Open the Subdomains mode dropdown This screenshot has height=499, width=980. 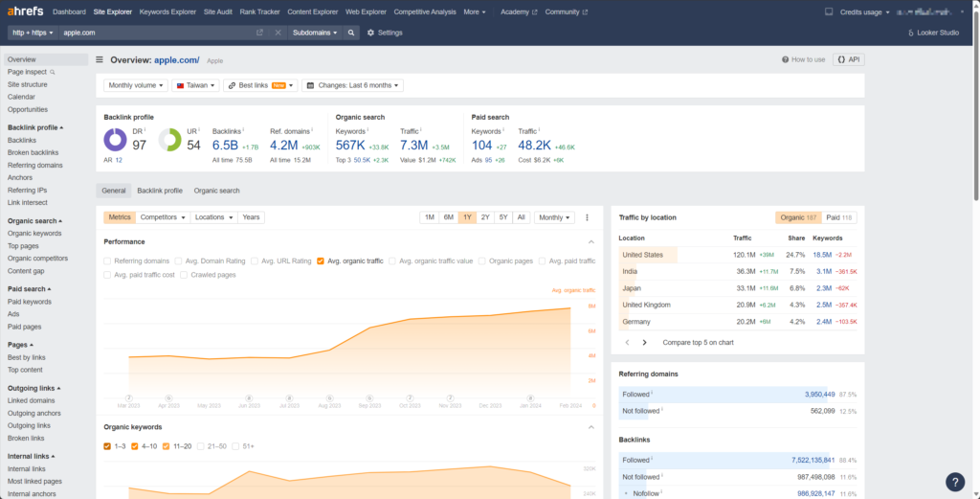click(x=315, y=33)
